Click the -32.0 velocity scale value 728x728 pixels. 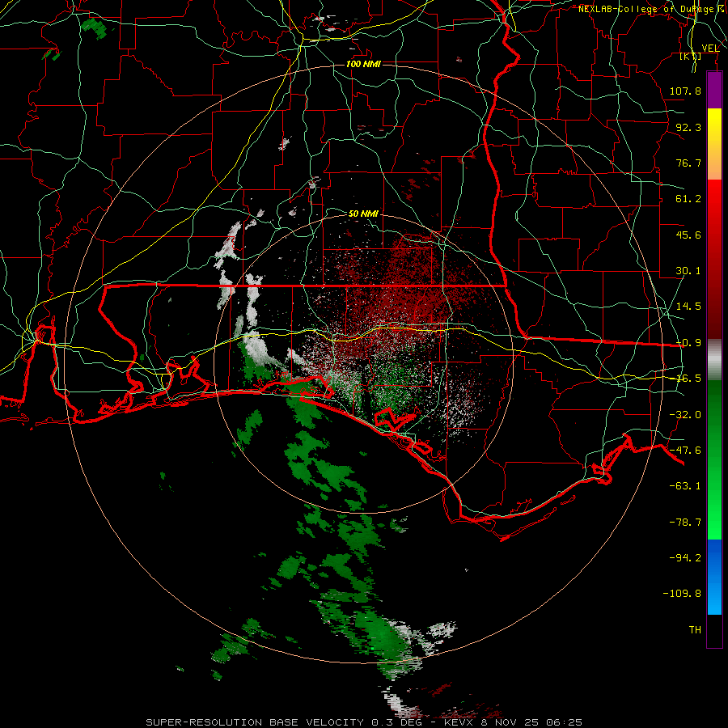click(x=685, y=415)
